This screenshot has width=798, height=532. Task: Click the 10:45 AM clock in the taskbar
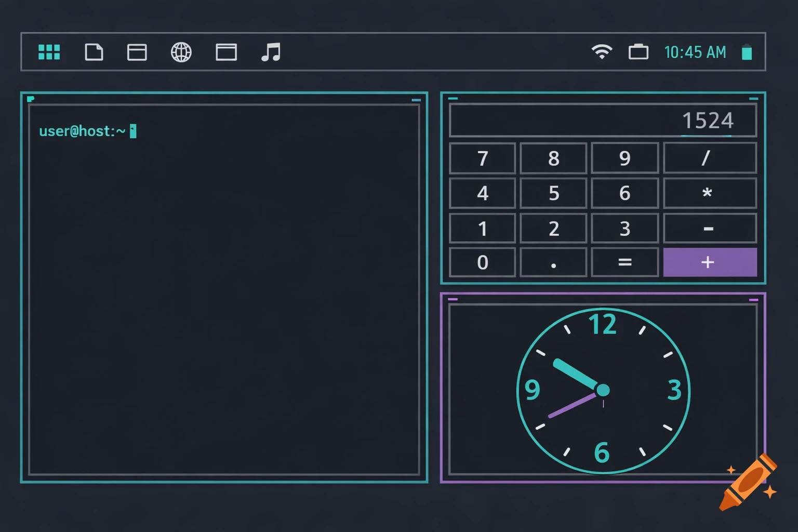695,52
